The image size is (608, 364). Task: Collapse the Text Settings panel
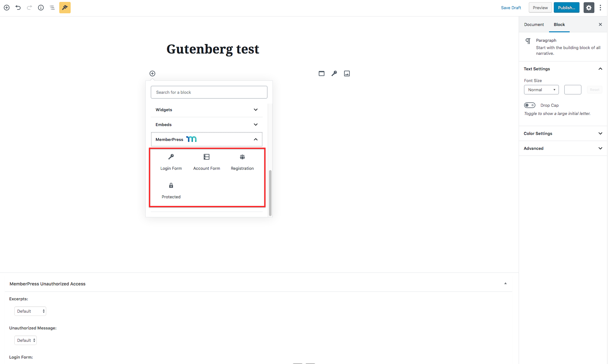[563, 69]
